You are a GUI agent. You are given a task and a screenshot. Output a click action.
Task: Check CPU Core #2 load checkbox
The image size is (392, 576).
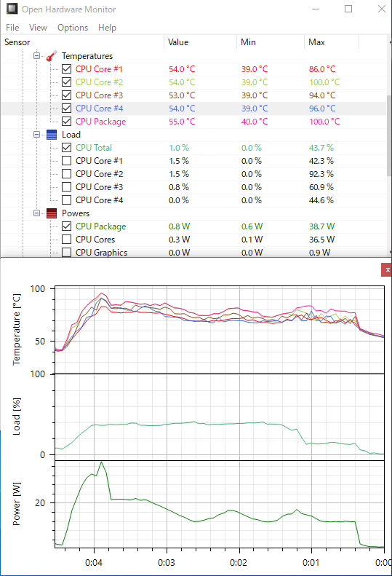(x=66, y=174)
